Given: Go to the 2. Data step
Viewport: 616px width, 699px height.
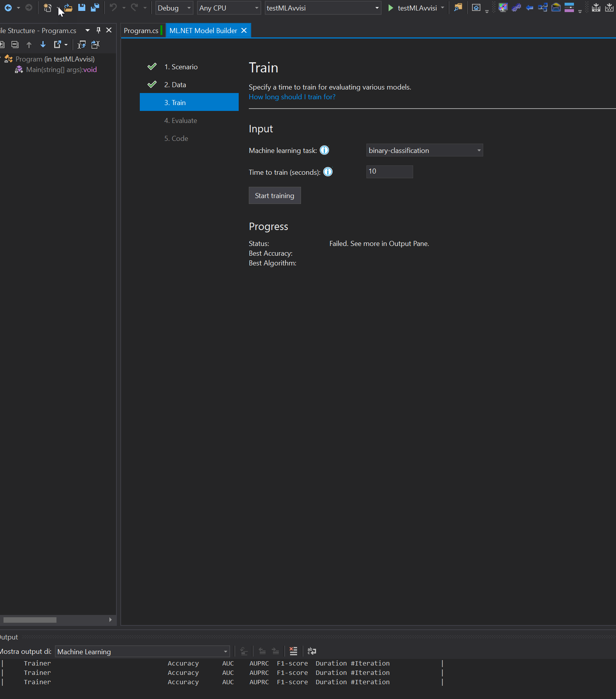Looking at the screenshot, I should (175, 85).
